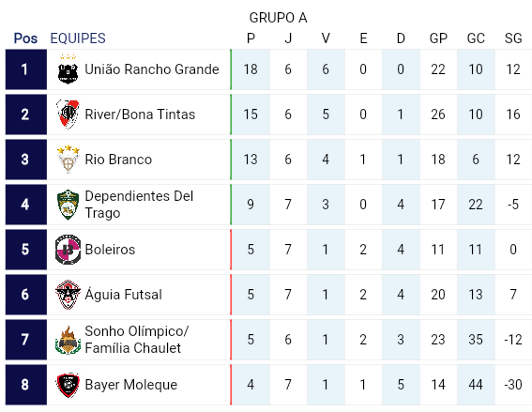This screenshot has width=532, height=412.
Task: Click Bayer Moleque goal difference -30
Action: coord(512,385)
